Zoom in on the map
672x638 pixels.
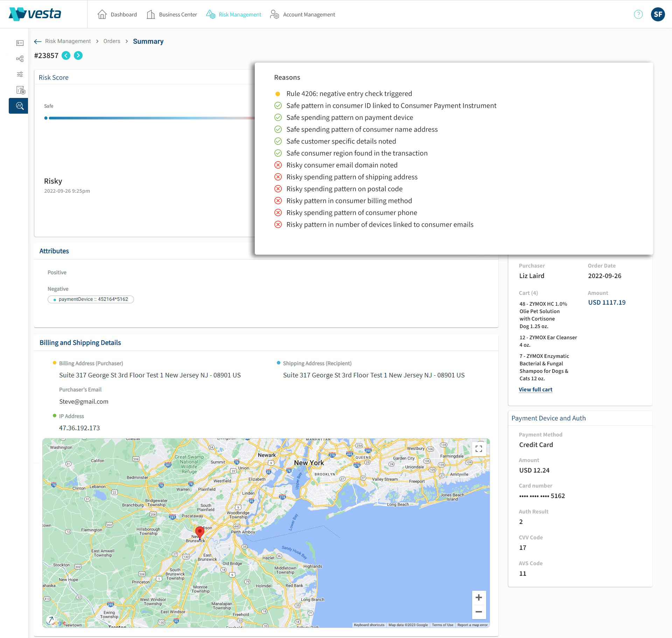pyautogui.click(x=478, y=598)
